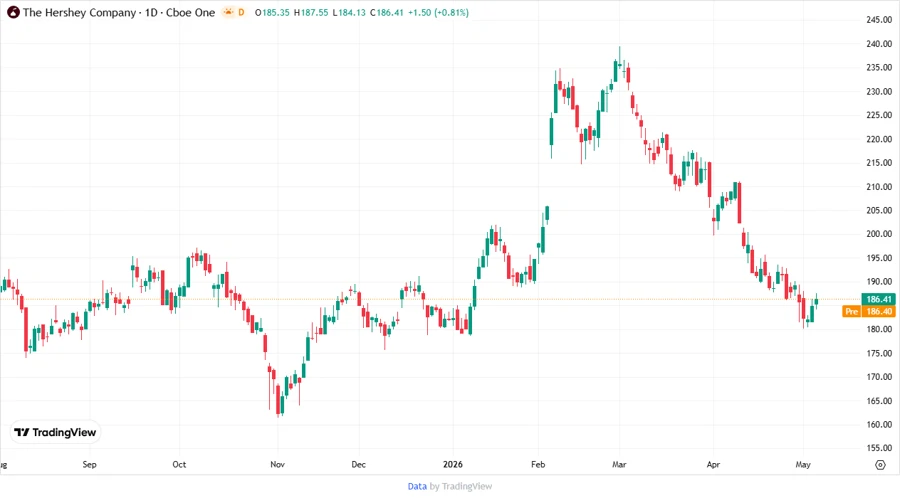Viewport: 900px width, 498px height.
Task: Click the D delayed-data indicator letter
Action: pos(241,12)
